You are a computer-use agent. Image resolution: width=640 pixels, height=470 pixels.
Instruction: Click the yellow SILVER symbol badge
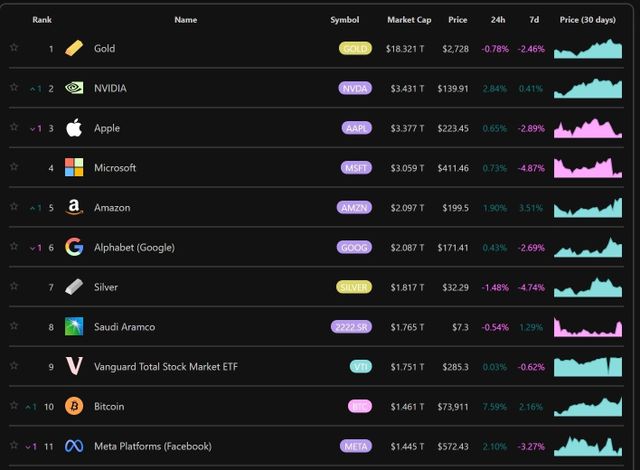point(354,287)
